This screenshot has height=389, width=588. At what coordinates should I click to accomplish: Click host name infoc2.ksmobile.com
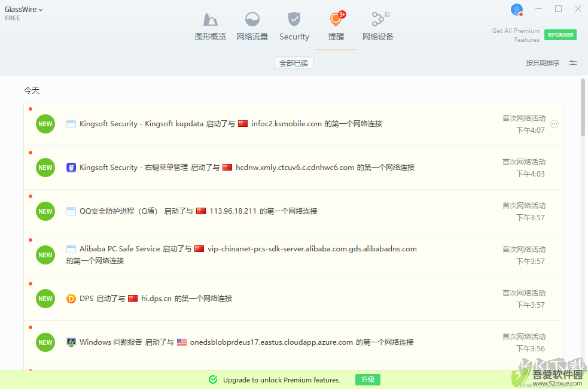(x=287, y=124)
